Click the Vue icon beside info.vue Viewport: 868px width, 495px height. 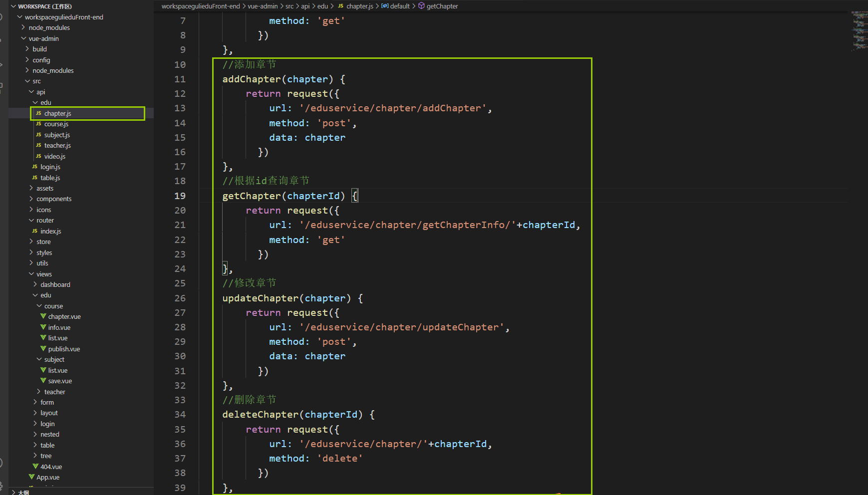tap(43, 327)
